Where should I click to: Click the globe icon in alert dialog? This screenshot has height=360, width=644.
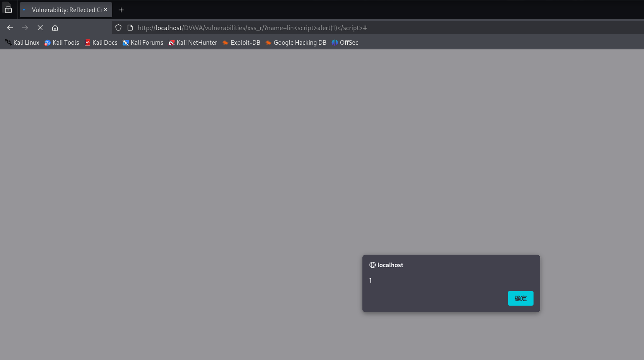click(372, 265)
